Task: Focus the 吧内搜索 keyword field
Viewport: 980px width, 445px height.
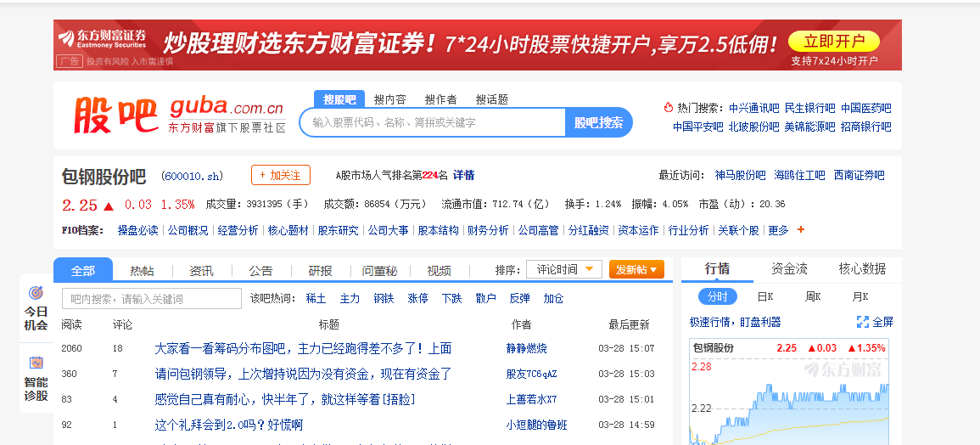Action: (x=152, y=299)
